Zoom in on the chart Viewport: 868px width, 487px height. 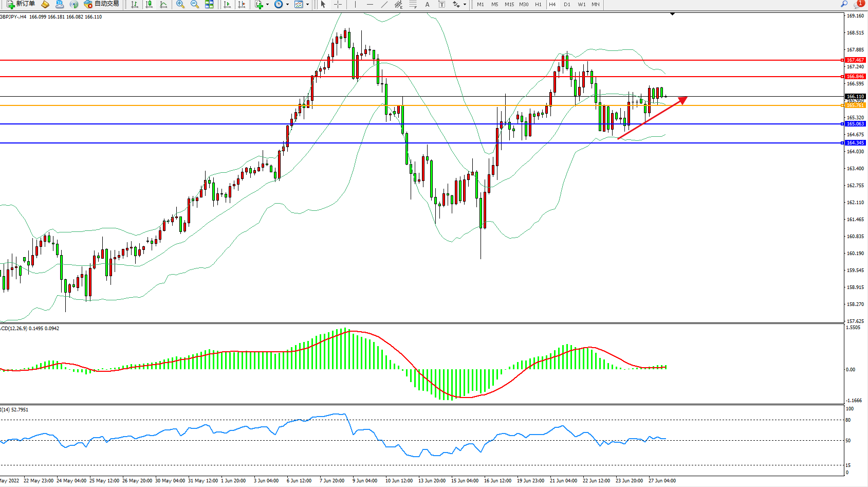pyautogui.click(x=180, y=4)
